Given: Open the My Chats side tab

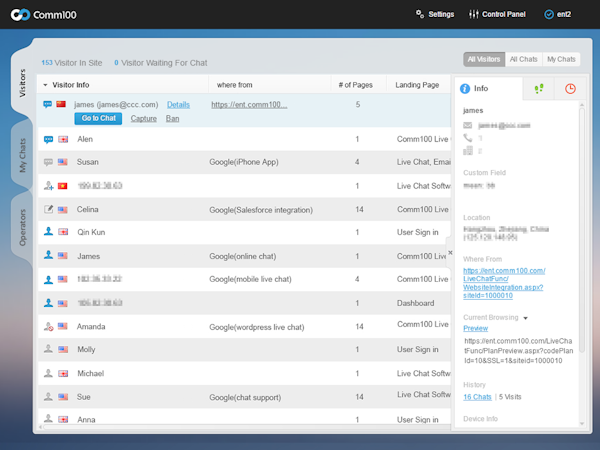Looking at the screenshot, I should 23,155.
